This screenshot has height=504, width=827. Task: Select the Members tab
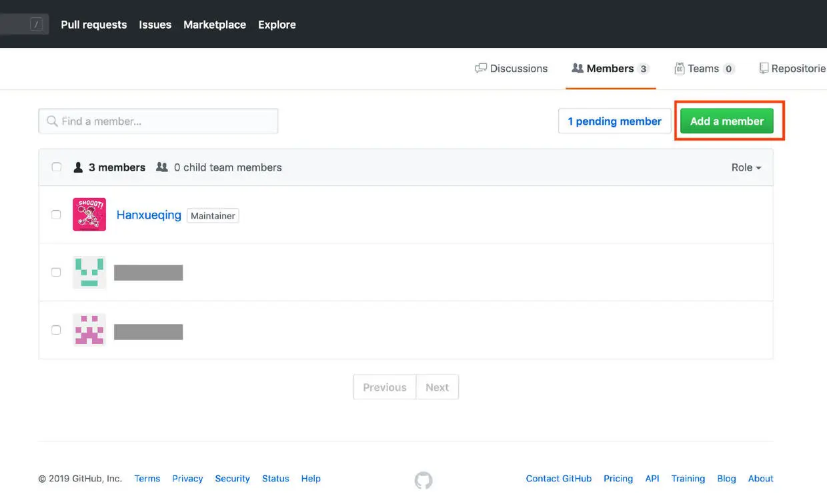(x=610, y=69)
